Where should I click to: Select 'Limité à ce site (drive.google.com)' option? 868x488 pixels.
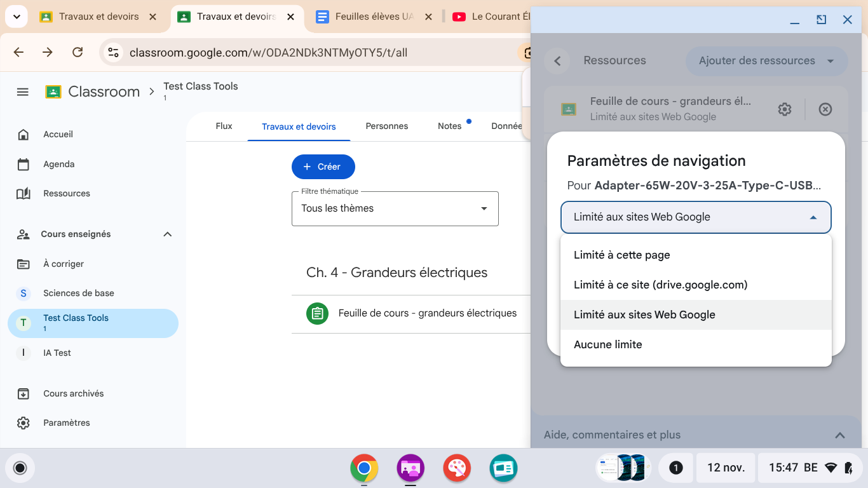pos(660,285)
